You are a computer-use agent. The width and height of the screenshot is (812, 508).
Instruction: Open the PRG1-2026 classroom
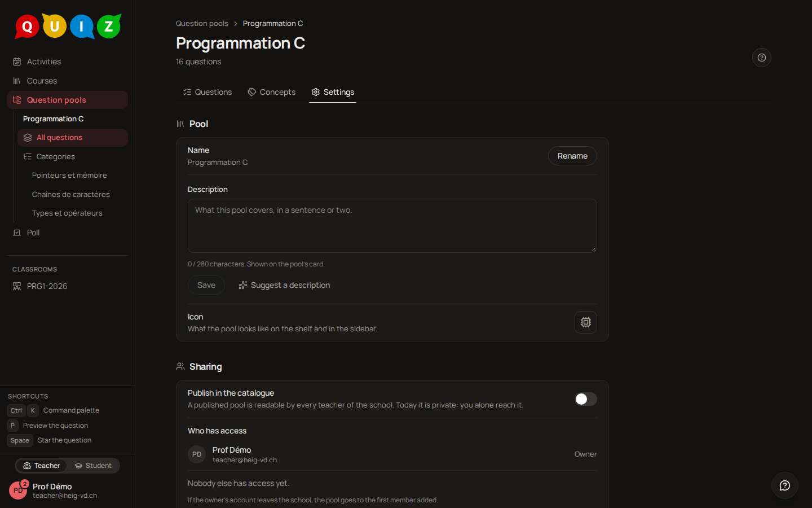pos(67,286)
